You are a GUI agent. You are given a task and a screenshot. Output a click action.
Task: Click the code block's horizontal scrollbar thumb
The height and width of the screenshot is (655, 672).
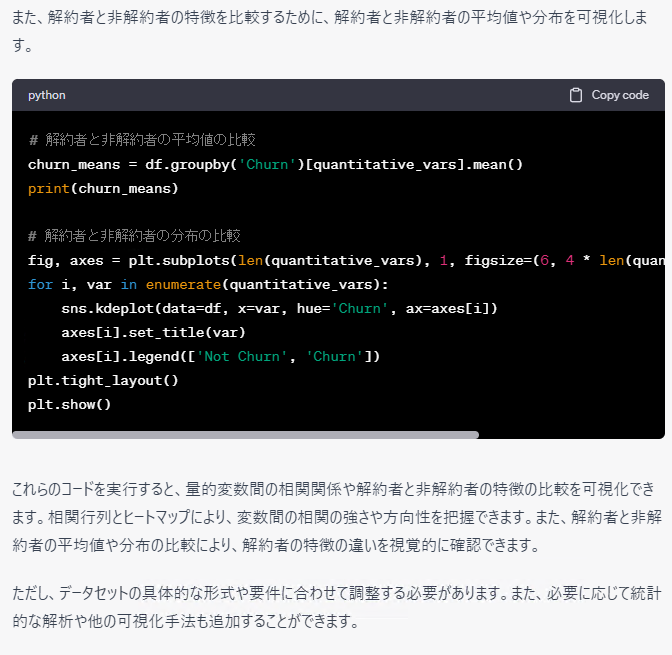pyautogui.click(x=245, y=435)
